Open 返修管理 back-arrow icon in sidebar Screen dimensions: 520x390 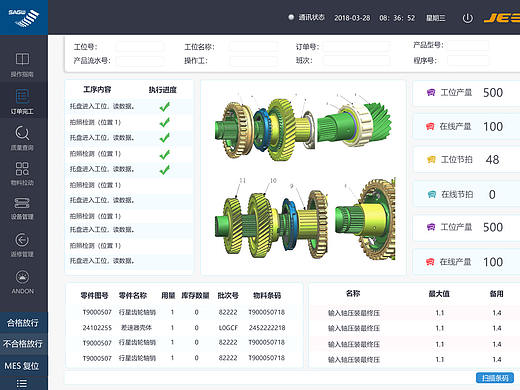click(22, 240)
